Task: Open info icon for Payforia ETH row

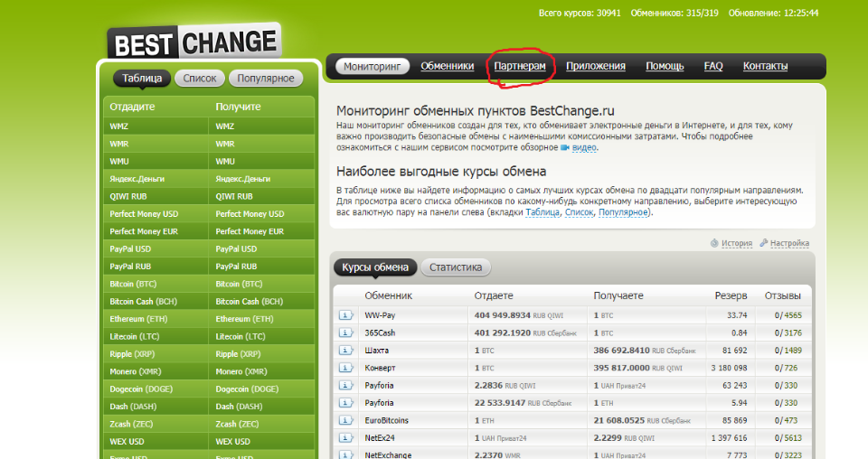Action: tap(345, 403)
